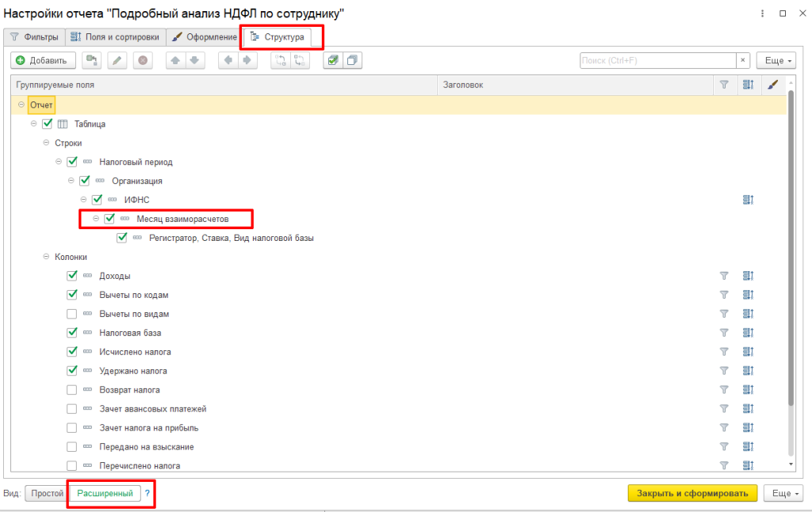Screen dimensions: 812x512
Task: Click the pencil edit icon in toolbar
Action: pyautogui.click(x=117, y=60)
